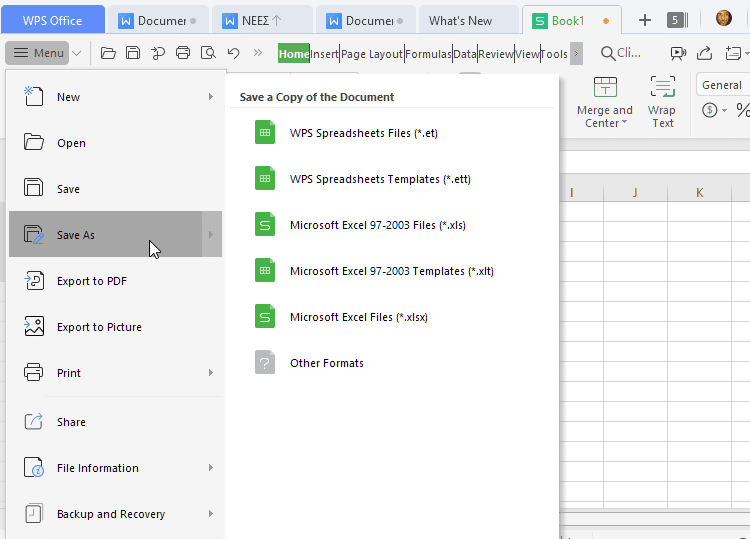Switch to the Book1 spreadsheet tab
Screen dimensions: 750x539
click(x=572, y=21)
